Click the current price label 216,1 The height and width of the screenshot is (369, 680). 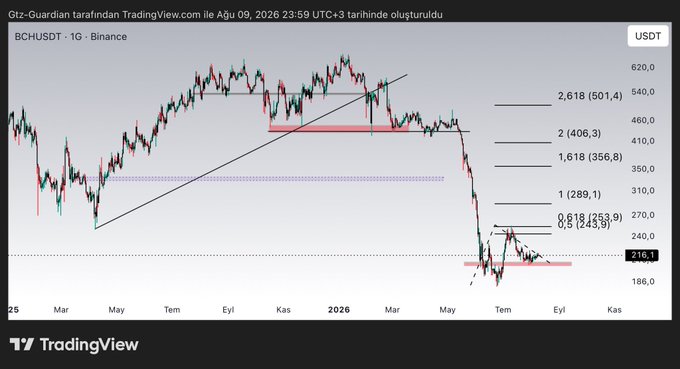coord(642,255)
